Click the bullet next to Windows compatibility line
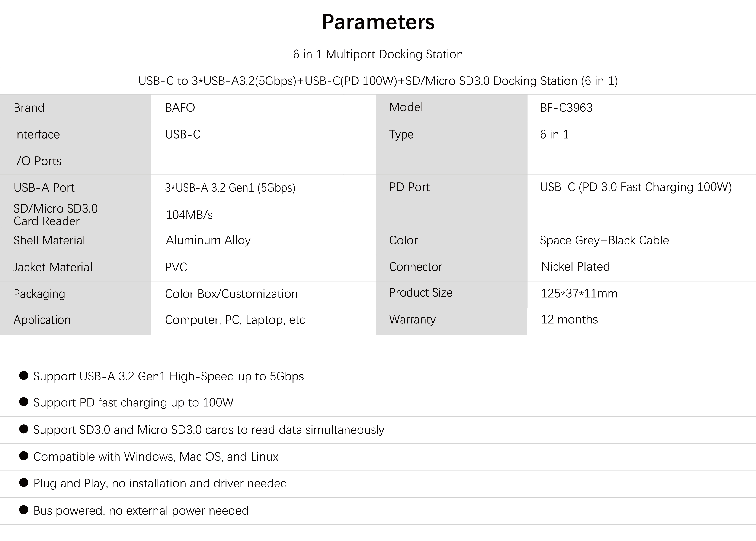This screenshot has width=756, height=541. click(24, 456)
